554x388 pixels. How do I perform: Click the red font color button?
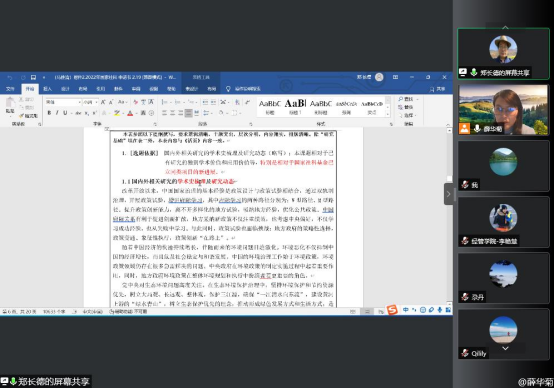[x=130, y=113]
